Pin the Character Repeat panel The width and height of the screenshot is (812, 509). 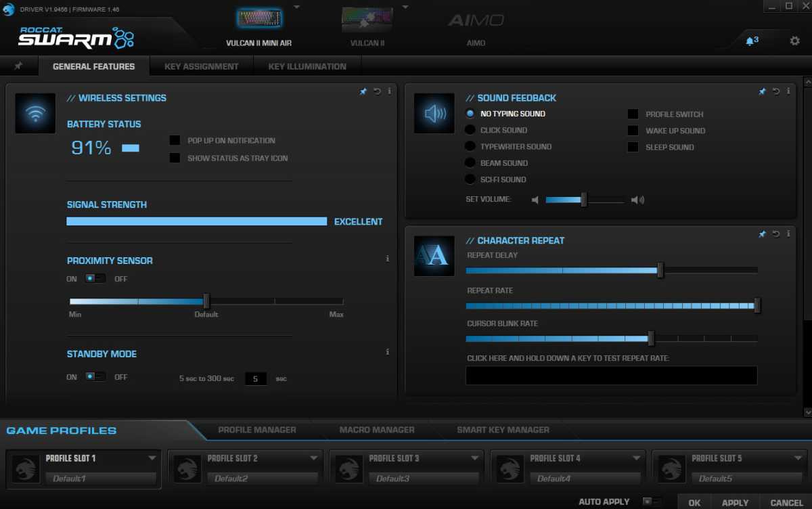tap(763, 234)
